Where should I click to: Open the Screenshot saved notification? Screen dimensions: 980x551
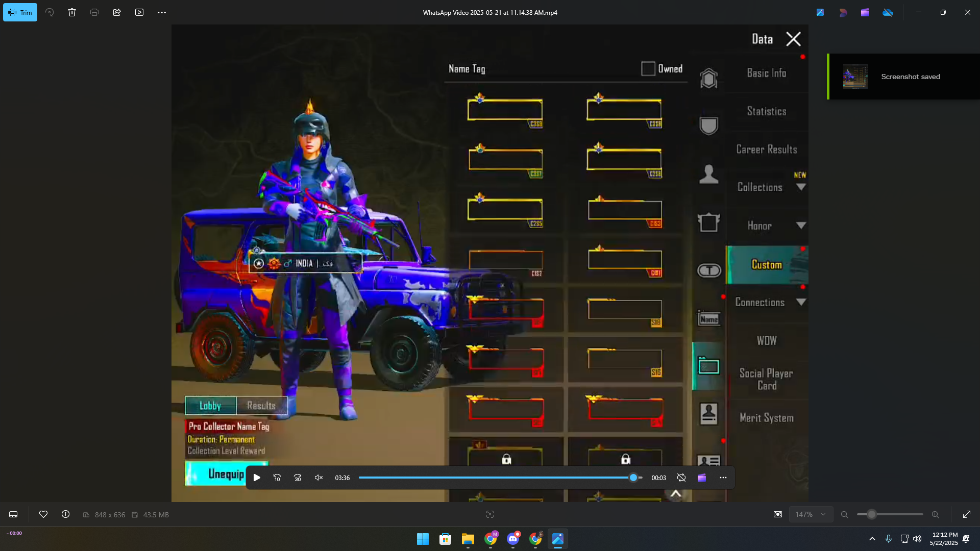[903, 77]
